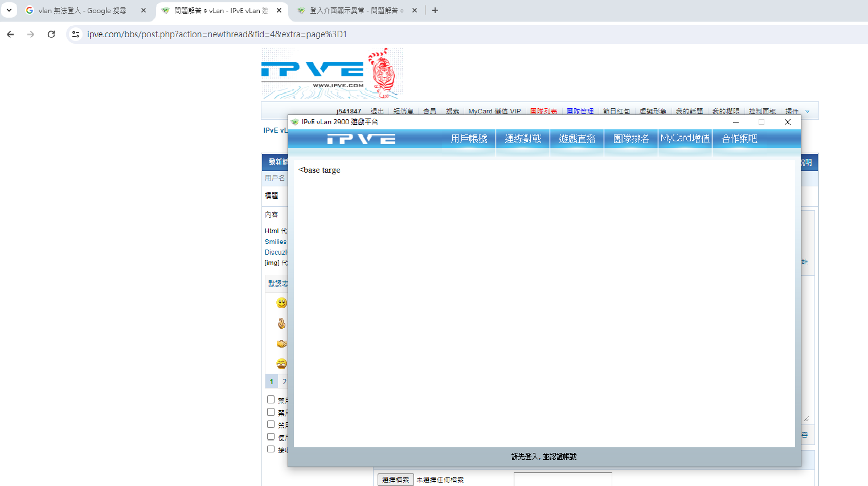868x486 pixels.
Task: Open the 我的權限 link
Action: [x=726, y=111]
